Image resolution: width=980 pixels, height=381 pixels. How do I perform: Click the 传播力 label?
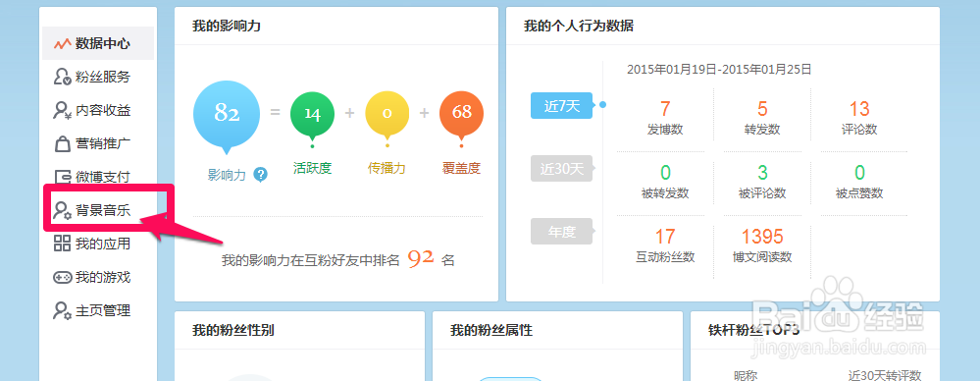[x=387, y=168]
